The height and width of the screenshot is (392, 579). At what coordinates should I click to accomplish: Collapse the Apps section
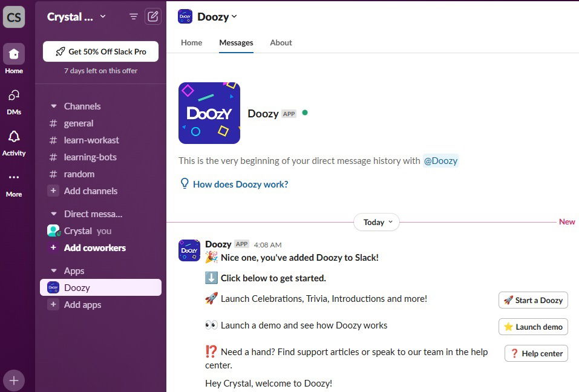tap(54, 270)
